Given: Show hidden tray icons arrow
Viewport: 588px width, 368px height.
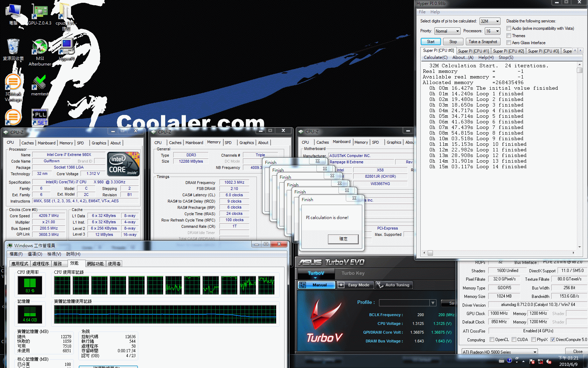Looking at the screenshot, I should click(x=524, y=361).
